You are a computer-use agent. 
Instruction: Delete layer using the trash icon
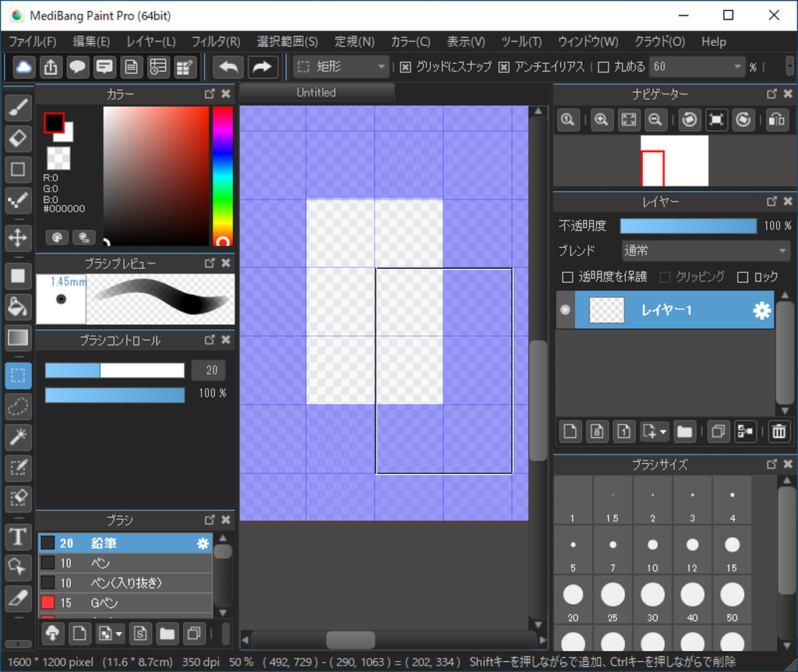[779, 431]
